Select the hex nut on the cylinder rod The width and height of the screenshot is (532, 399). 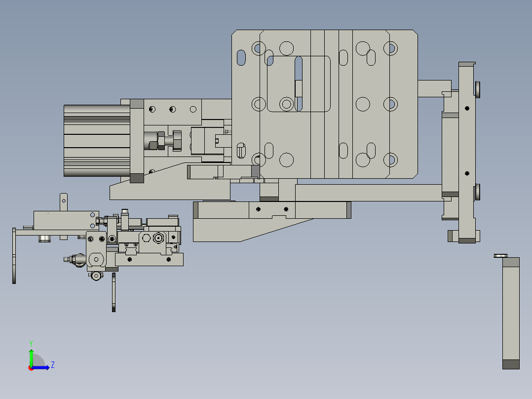[x=161, y=141]
